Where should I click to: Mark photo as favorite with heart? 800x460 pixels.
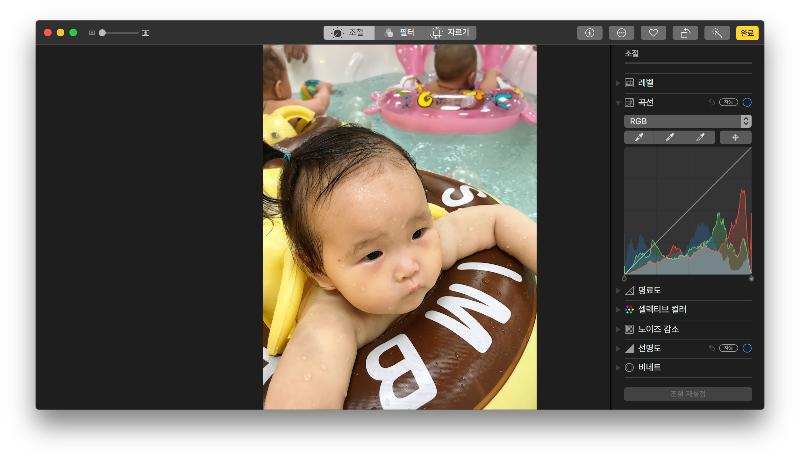coord(653,33)
